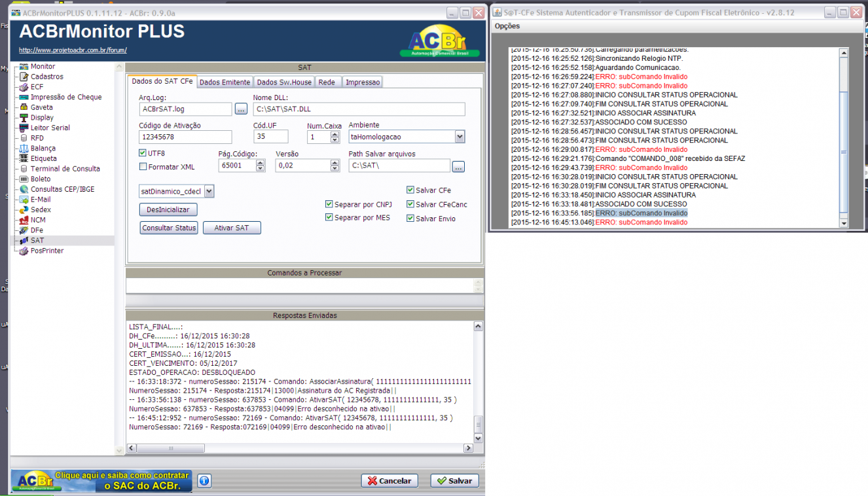868x496 pixels.
Task: Browse Path Salvar arquivos with ellipsis button
Action: pyautogui.click(x=458, y=166)
